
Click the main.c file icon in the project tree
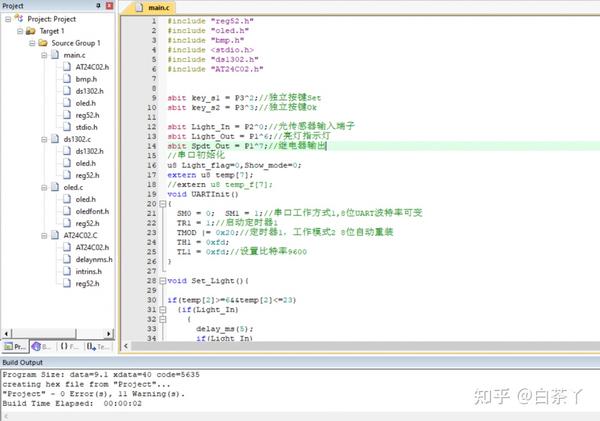[55, 55]
